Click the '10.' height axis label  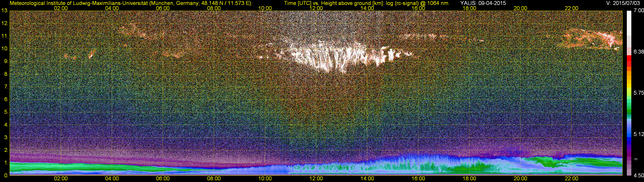(5, 49)
